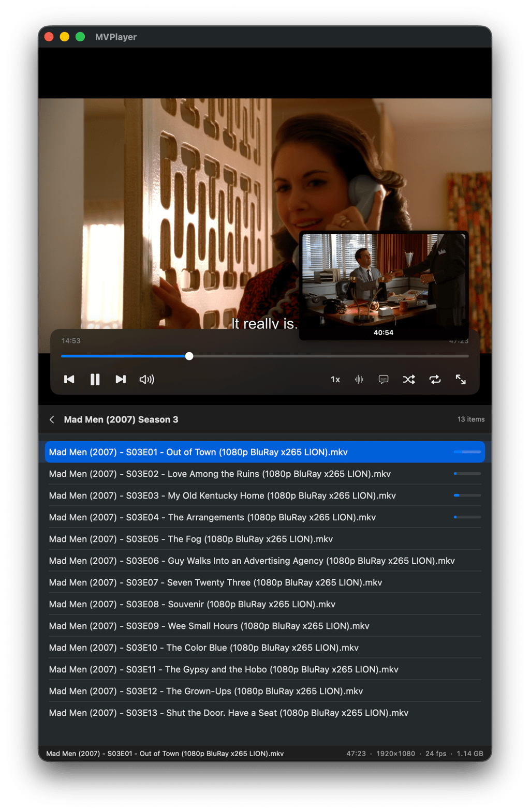Skip to the previous track
The image size is (530, 812).
(69, 380)
